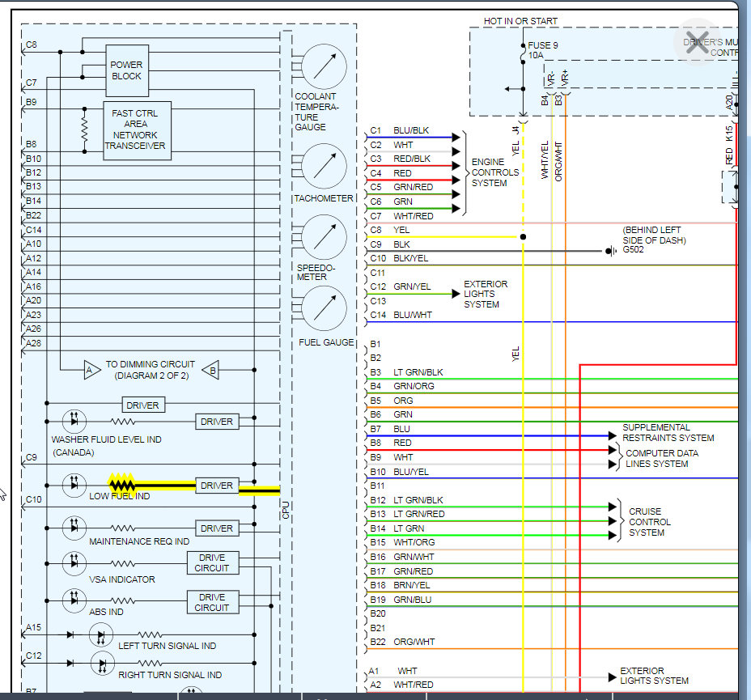Click the 'COMPUTER DATA LINES SYSTEM' label

pyautogui.click(x=661, y=458)
